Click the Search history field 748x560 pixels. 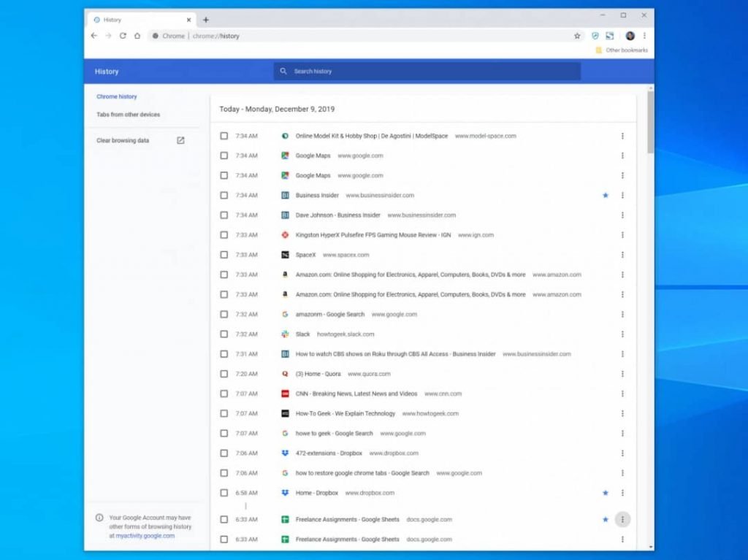point(427,71)
